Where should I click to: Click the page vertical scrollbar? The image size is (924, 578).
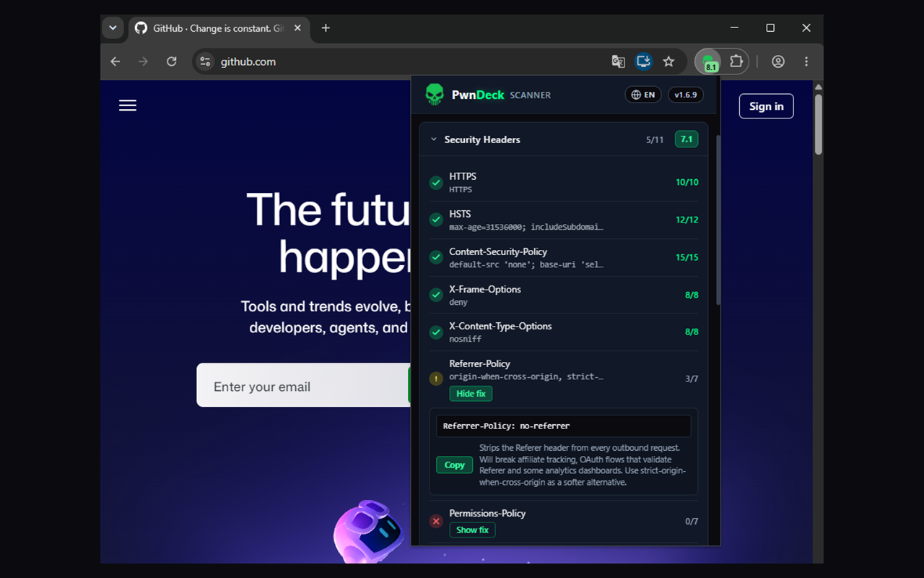819,124
